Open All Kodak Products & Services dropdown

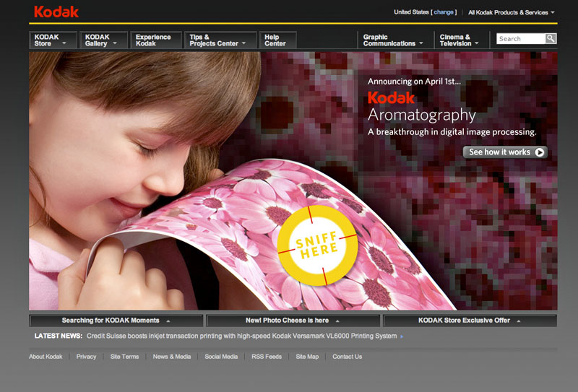[x=511, y=12]
